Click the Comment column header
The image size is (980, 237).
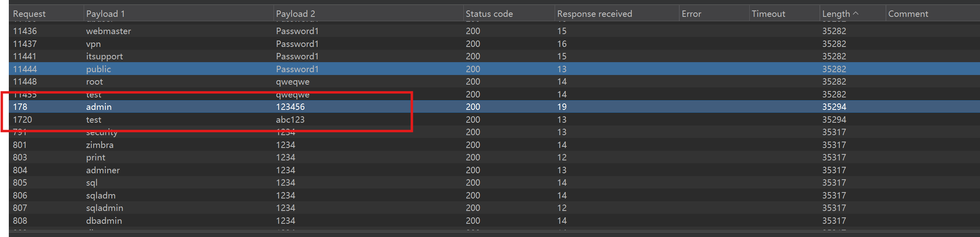[x=908, y=14]
